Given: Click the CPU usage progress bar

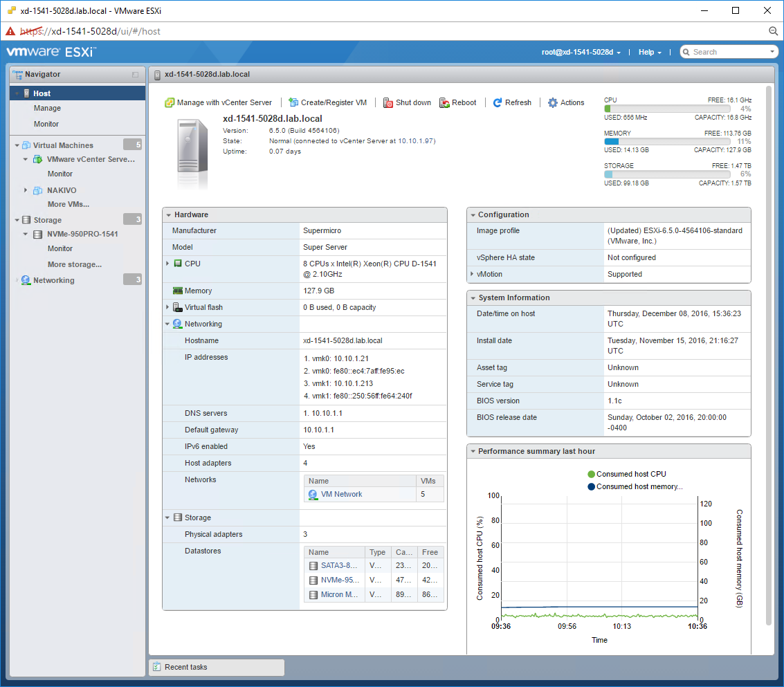Looking at the screenshot, I should coord(667,109).
